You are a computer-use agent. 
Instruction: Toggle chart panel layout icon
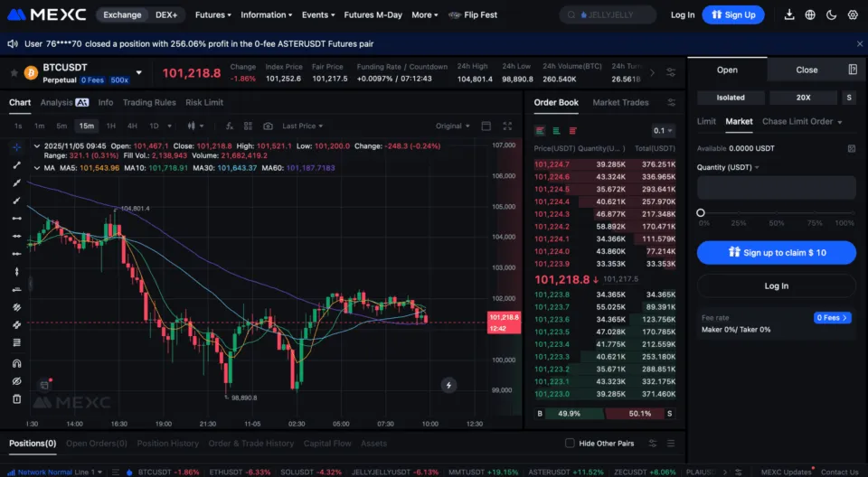(486, 126)
